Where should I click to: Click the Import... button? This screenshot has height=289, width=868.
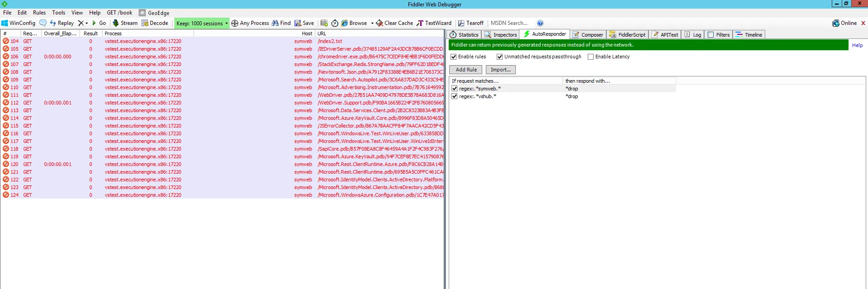pyautogui.click(x=500, y=70)
